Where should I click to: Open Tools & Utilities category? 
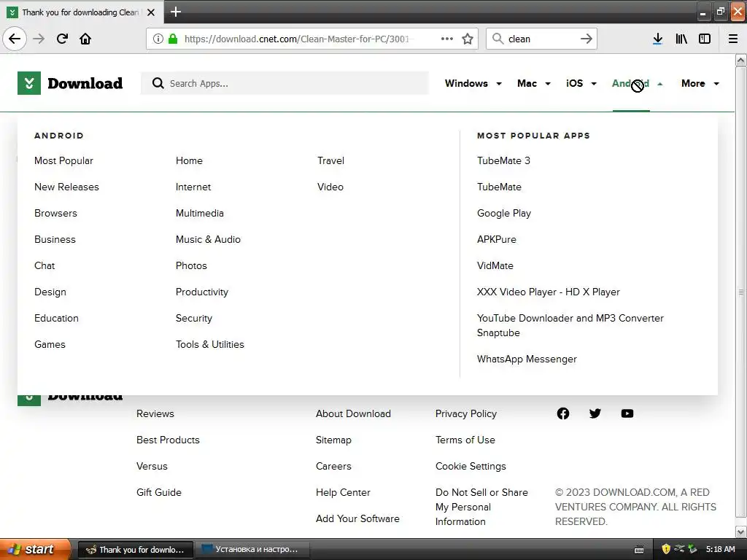click(x=209, y=344)
